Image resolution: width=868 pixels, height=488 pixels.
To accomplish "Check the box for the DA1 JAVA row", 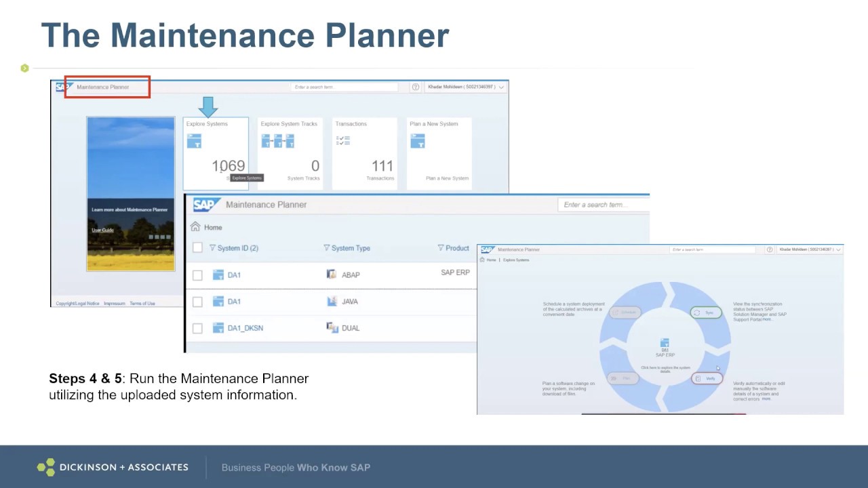I will tap(197, 302).
